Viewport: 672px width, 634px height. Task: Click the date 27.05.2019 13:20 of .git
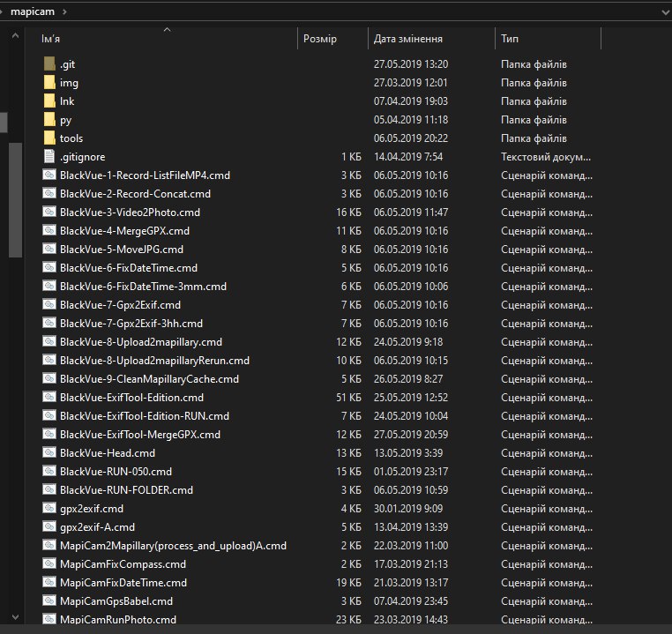coord(411,63)
